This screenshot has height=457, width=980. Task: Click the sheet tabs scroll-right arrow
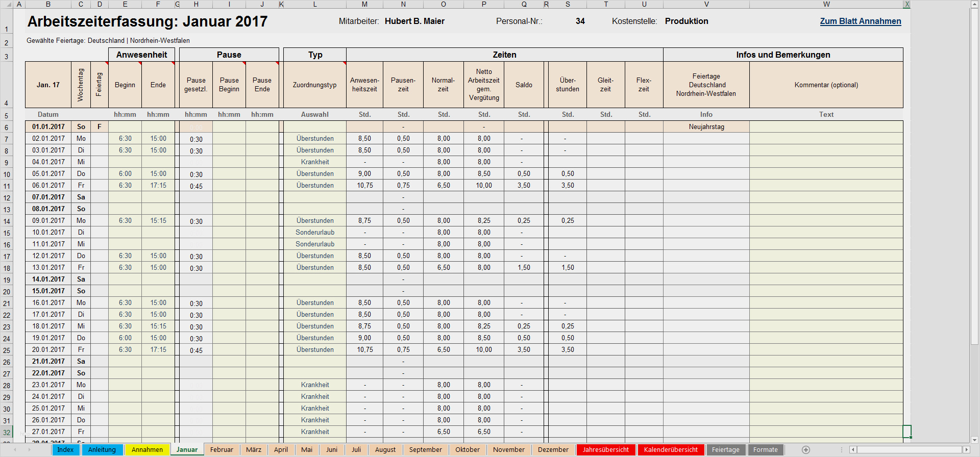tap(29, 450)
